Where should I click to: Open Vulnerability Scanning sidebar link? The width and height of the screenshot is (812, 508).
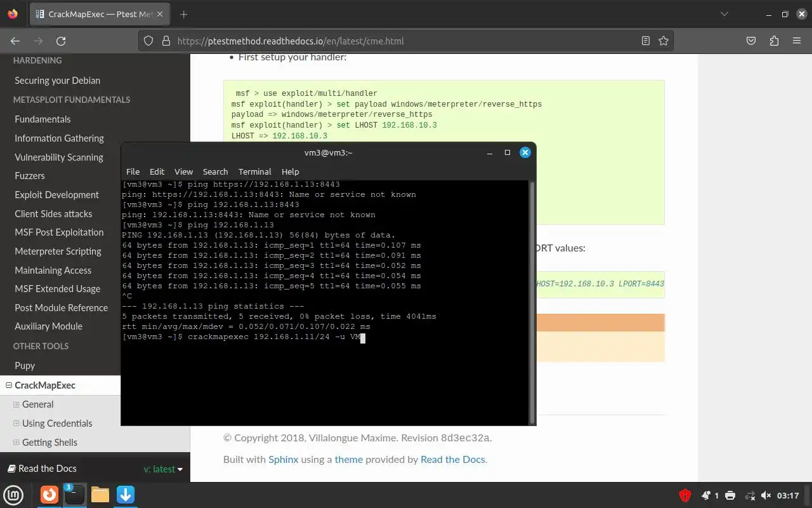click(59, 157)
